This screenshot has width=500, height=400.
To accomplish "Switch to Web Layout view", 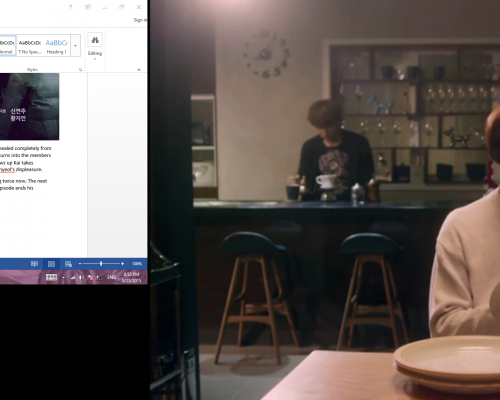I will [x=68, y=264].
